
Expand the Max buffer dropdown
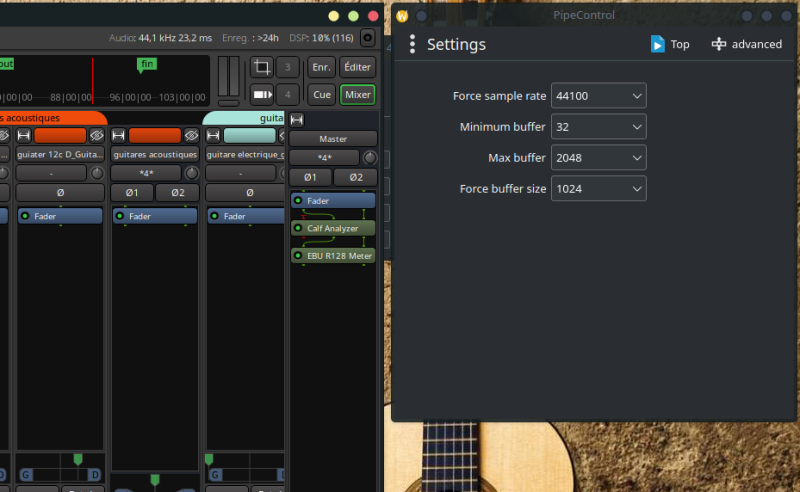598,158
